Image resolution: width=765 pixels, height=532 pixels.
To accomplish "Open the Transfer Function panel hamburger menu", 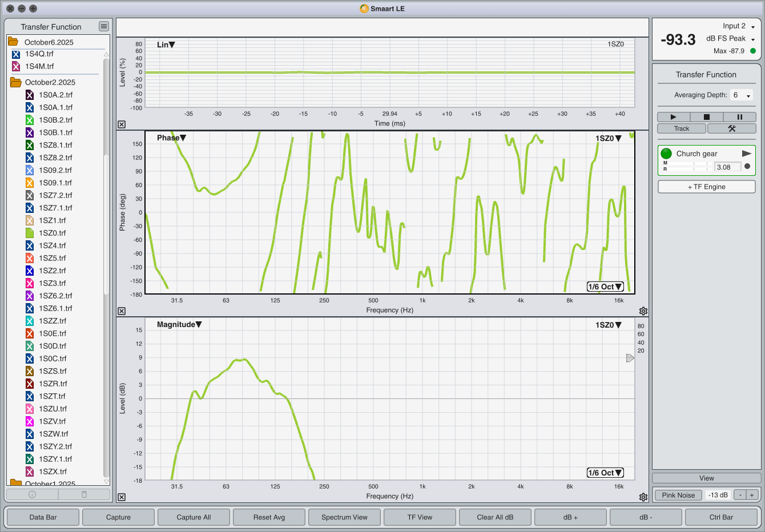I will (x=103, y=26).
